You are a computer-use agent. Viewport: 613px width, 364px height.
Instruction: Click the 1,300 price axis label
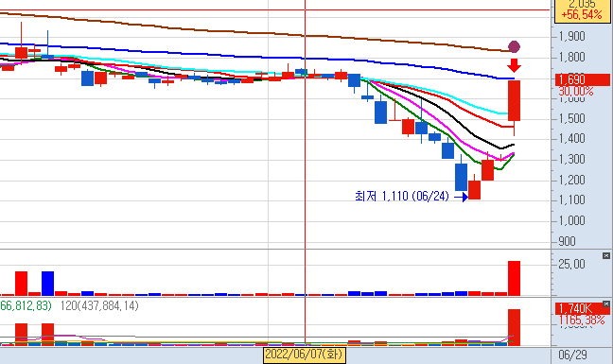click(x=572, y=160)
